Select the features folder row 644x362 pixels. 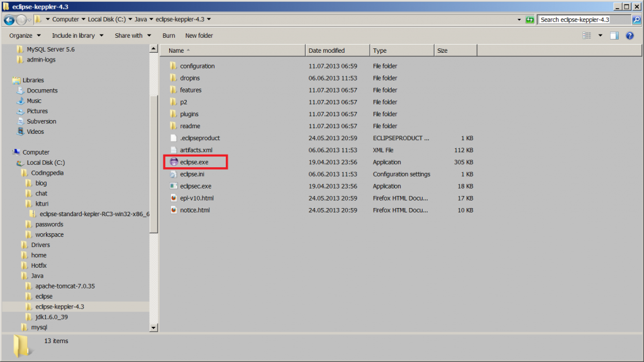[x=321, y=90]
